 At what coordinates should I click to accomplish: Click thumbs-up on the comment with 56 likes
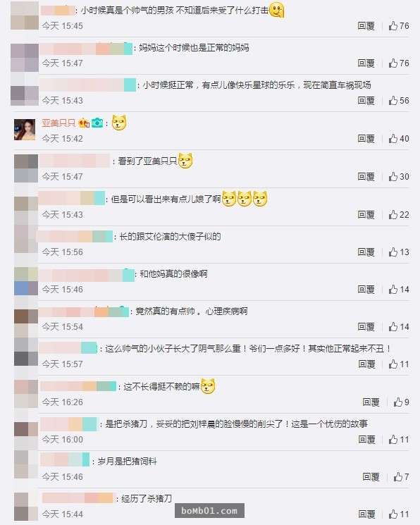pos(399,101)
